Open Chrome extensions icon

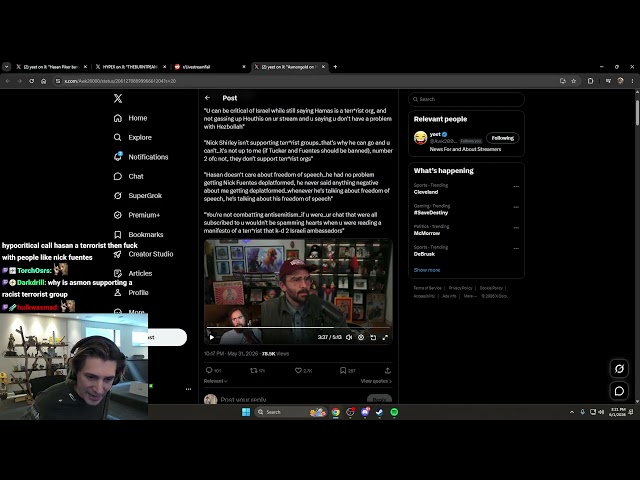tap(591, 81)
